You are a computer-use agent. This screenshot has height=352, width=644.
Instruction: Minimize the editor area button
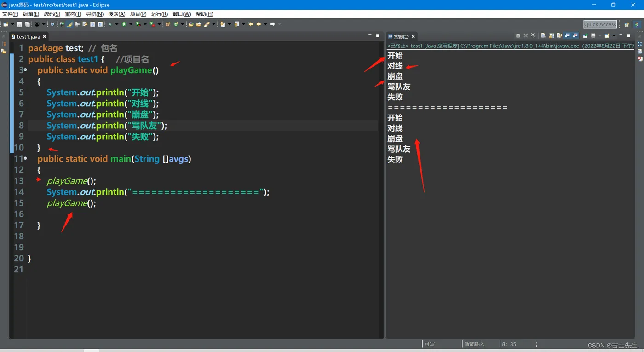click(x=370, y=35)
